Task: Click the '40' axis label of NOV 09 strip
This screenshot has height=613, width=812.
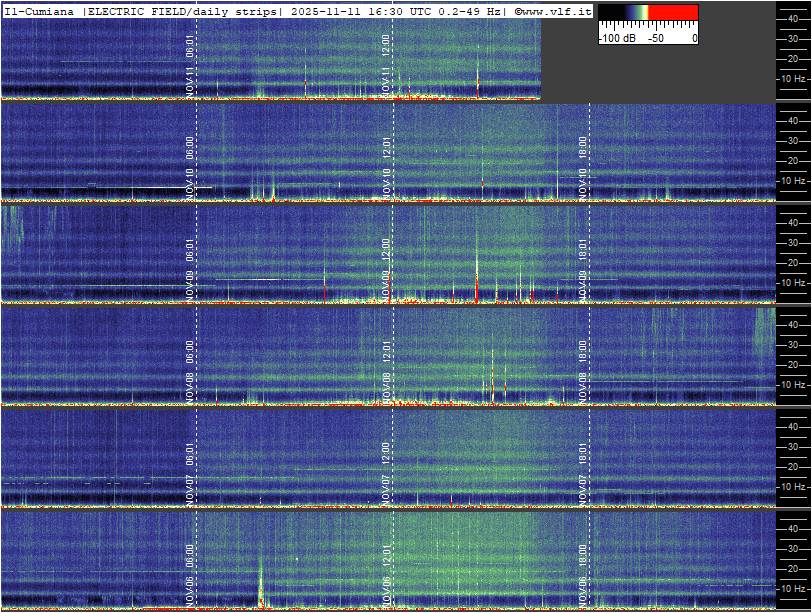Action: point(792,221)
